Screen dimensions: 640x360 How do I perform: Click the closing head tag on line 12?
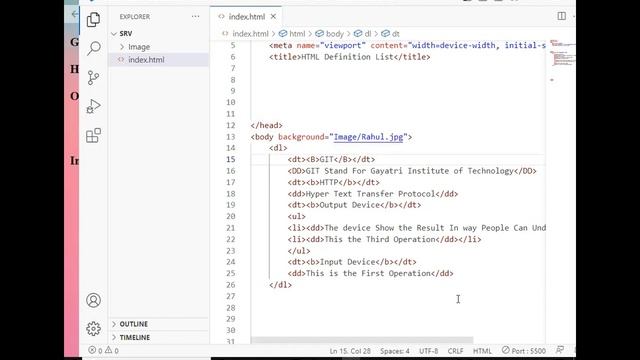pyautogui.click(x=267, y=126)
